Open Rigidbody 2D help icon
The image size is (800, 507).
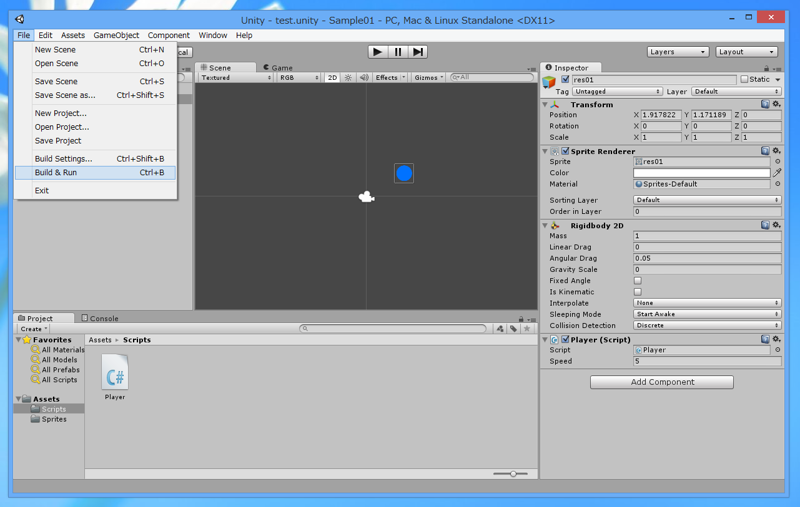click(x=765, y=225)
